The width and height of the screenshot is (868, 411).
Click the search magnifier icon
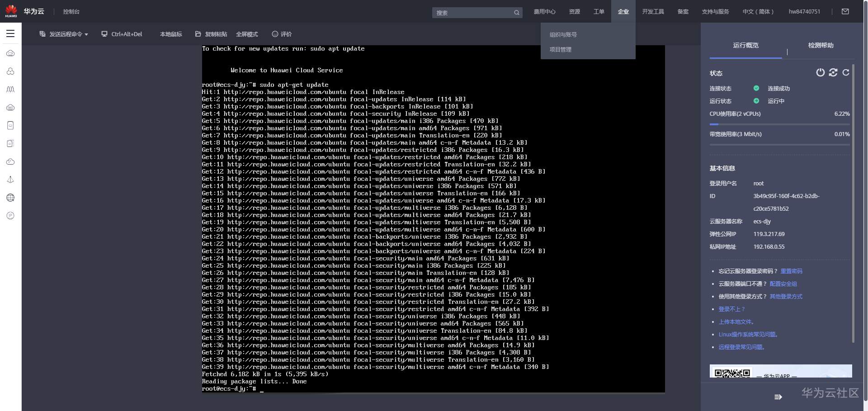516,13
